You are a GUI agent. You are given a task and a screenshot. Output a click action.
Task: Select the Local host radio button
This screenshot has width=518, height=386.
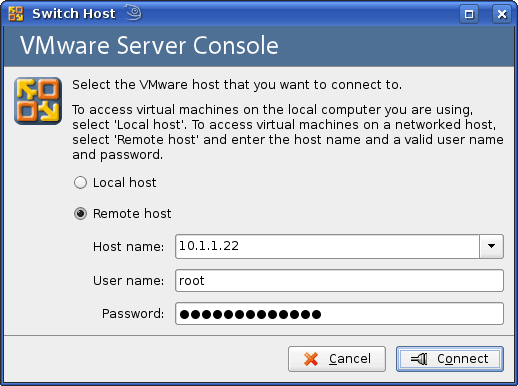pos(80,183)
